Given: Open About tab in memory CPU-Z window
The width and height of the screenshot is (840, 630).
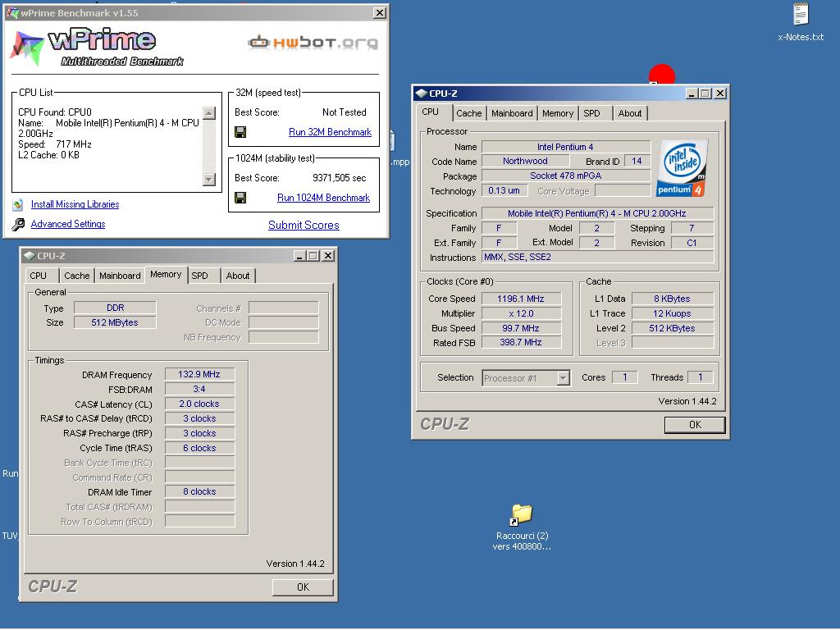Looking at the screenshot, I should (x=237, y=276).
